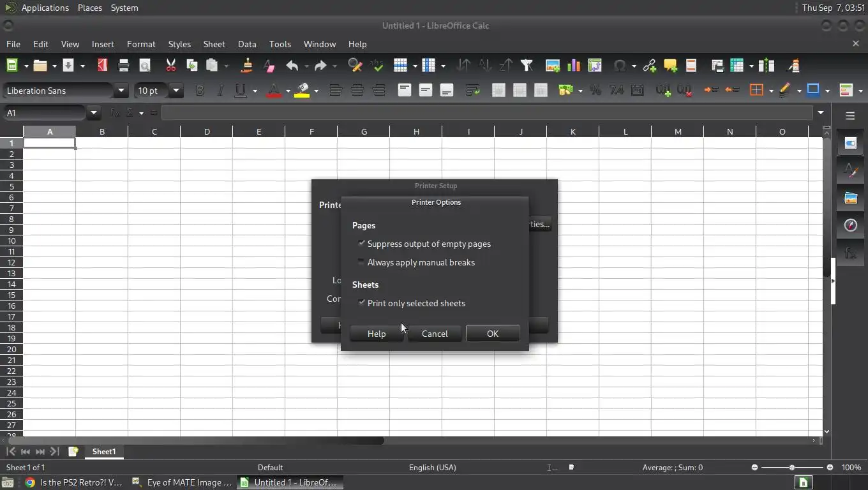The height and width of the screenshot is (490, 868).
Task: Switch to Chrome PS2 Retro taskbar window
Action: (74, 482)
